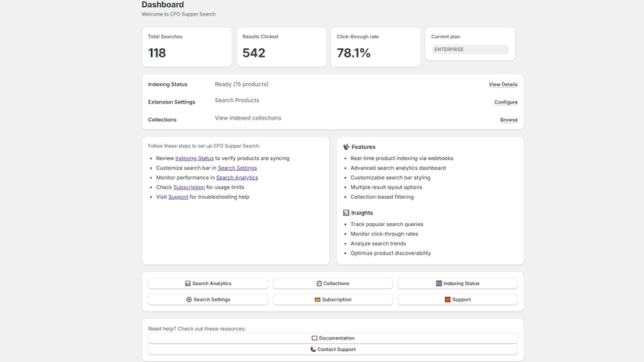Follow the Indexing Status link in setup steps
644x362 pixels.
coord(194,158)
